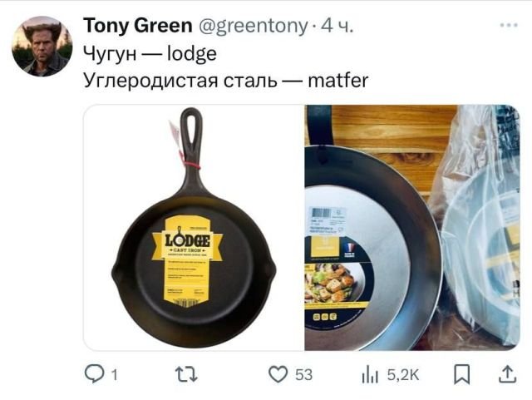Like the tweet with the heart icon
Image resolution: width=532 pixels, height=400 pixels.
[x=278, y=374]
